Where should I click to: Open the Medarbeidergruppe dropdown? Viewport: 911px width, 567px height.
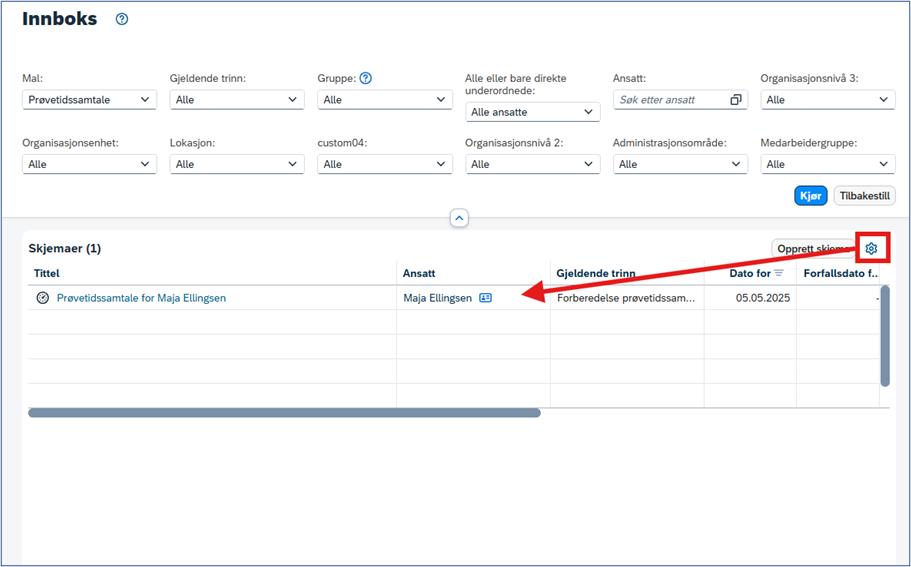point(828,164)
